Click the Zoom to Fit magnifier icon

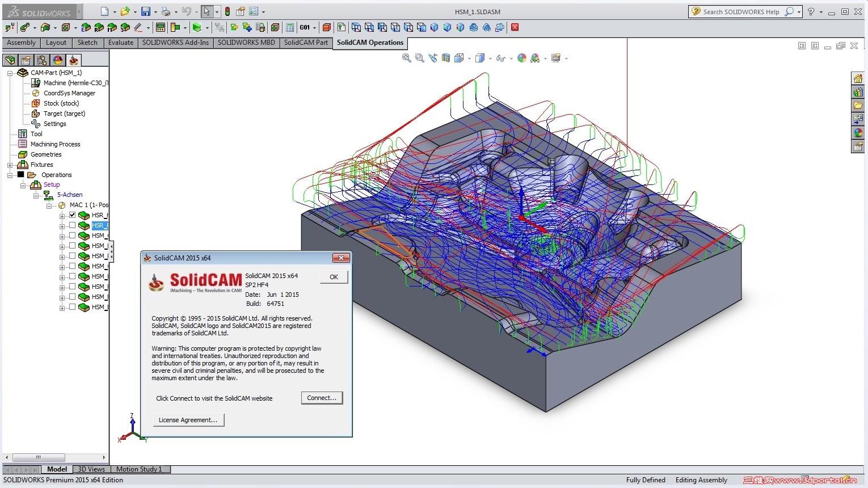click(x=406, y=58)
